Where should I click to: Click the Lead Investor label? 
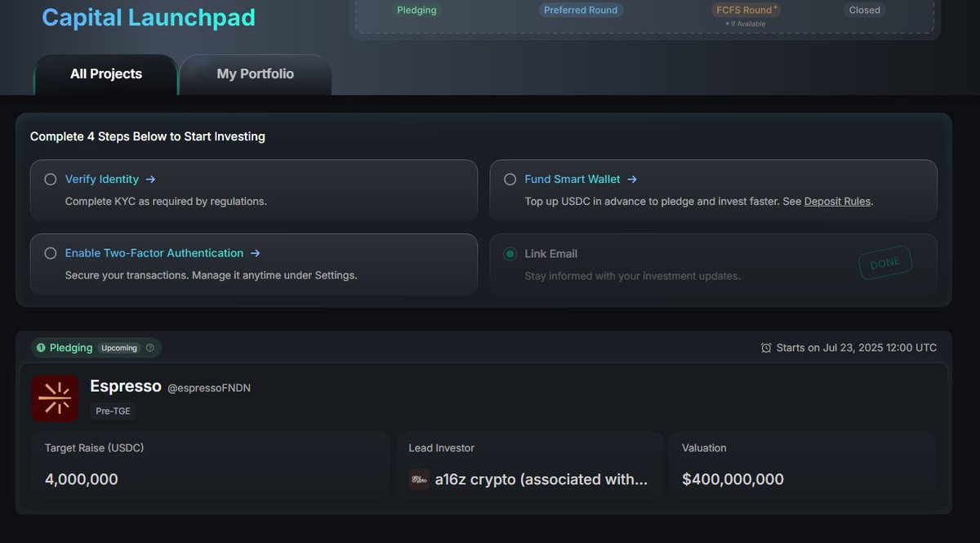click(x=442, y=447)
